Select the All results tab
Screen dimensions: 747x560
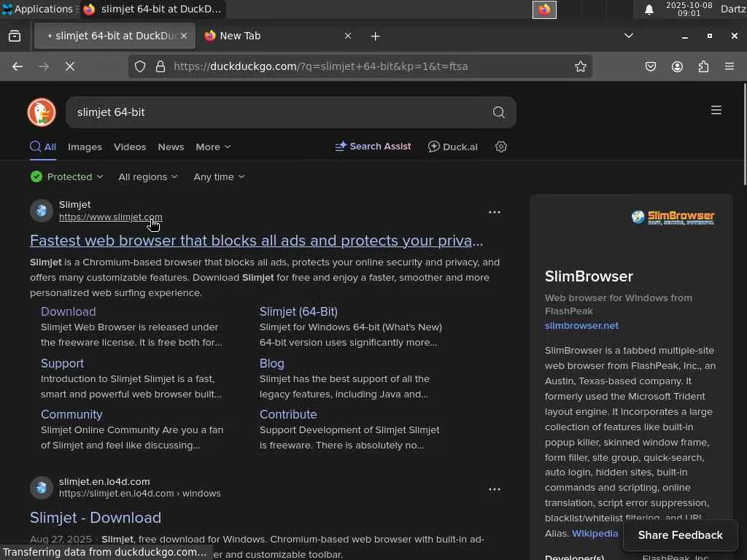point(43,147)
